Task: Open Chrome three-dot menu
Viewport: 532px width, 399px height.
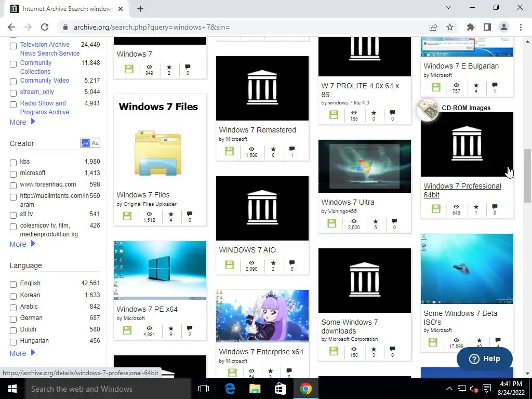Action: (x=521, y=27)
